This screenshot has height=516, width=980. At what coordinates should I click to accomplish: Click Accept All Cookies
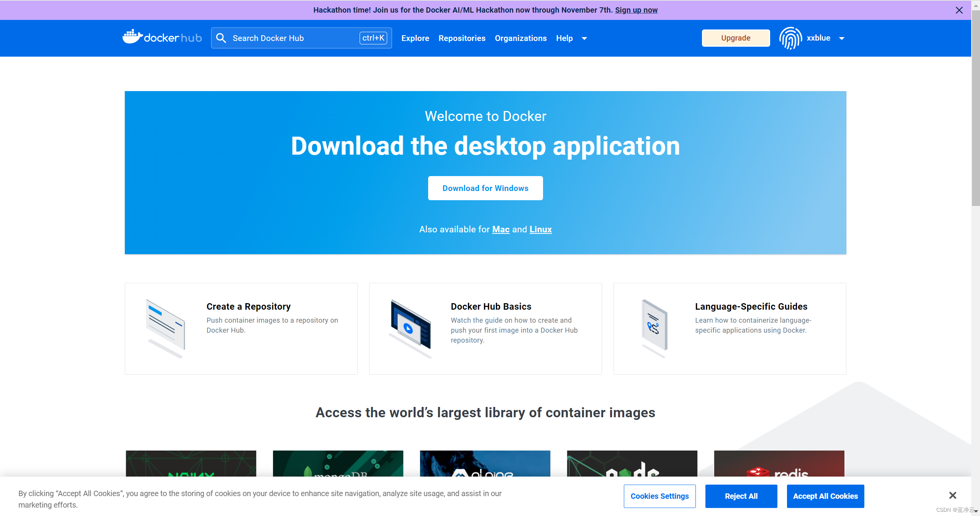825,496
